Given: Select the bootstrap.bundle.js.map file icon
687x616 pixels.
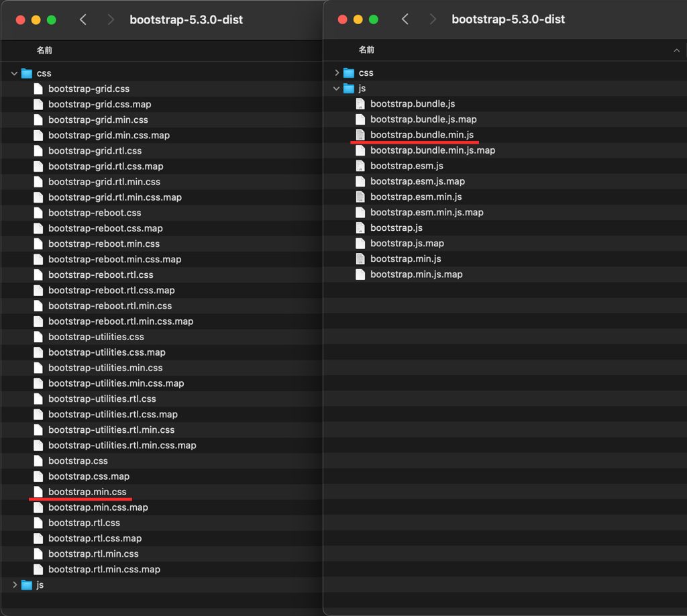Looking at the screenshot, I should point(360,119).
